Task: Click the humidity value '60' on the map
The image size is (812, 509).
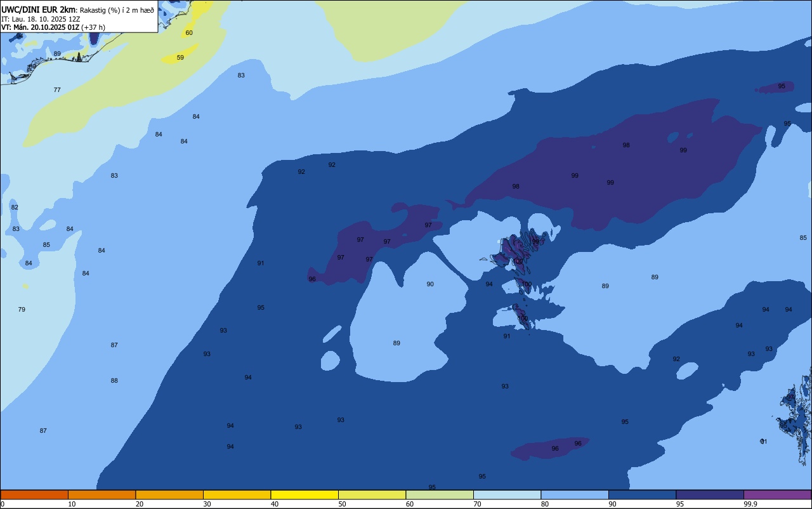Action: tap(189, 33)
